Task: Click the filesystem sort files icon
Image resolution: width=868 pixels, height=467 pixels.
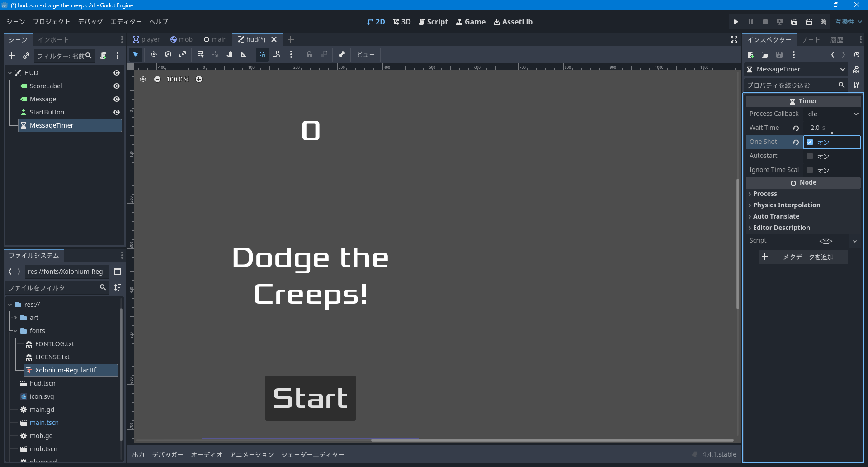Action: click(118, 287)
